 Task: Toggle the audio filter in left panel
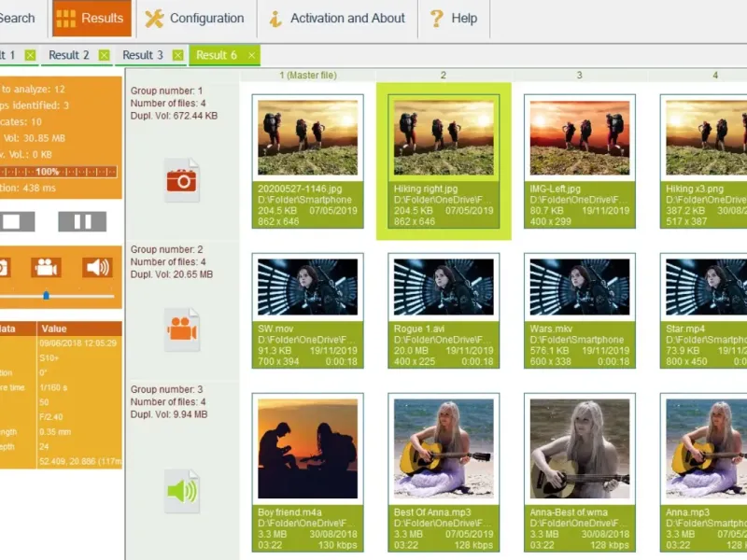click(x=98, y=268)
